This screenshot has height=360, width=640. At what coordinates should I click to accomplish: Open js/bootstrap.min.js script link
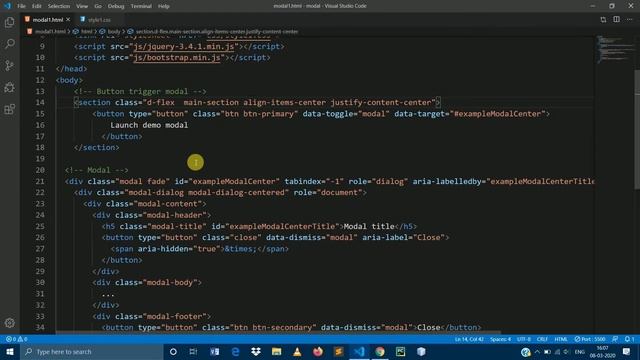[x=177, y=58]
